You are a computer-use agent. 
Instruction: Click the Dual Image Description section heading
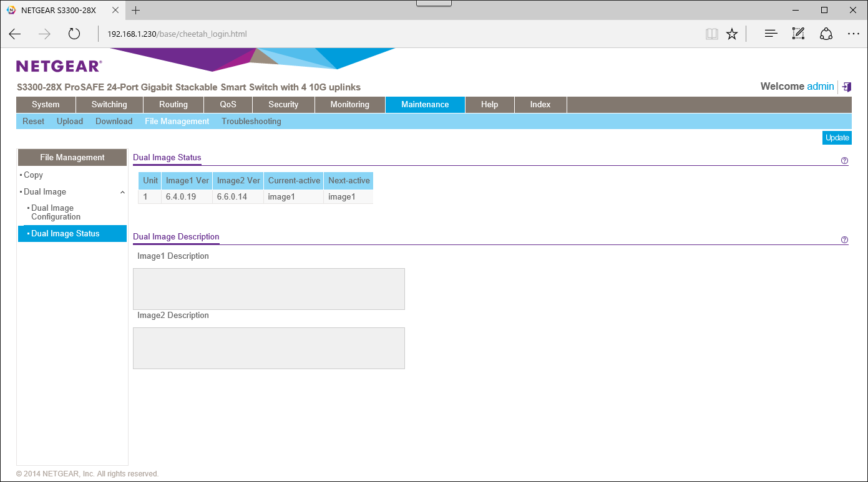(x=176, y=237)
